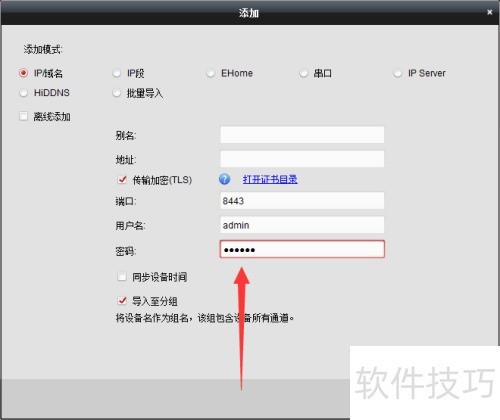500x420 pixels.
Task: Click into the 地址 address field
Action: tap(302, 159)
